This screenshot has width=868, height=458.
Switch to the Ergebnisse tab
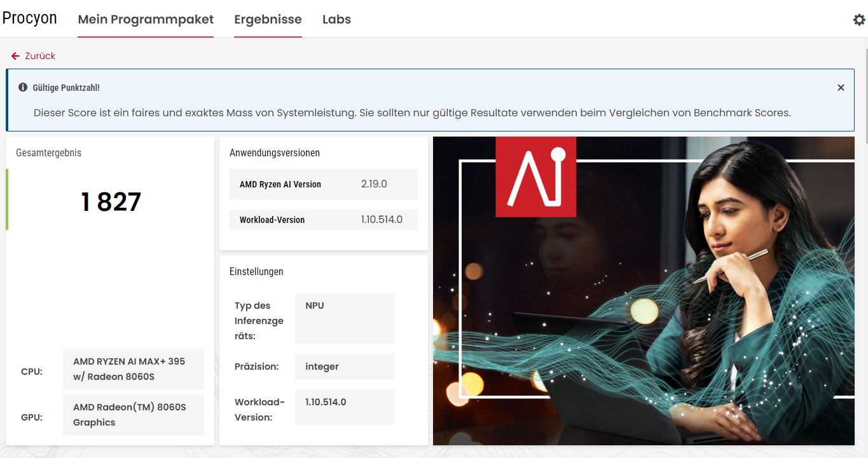click(x=268, y=20)
